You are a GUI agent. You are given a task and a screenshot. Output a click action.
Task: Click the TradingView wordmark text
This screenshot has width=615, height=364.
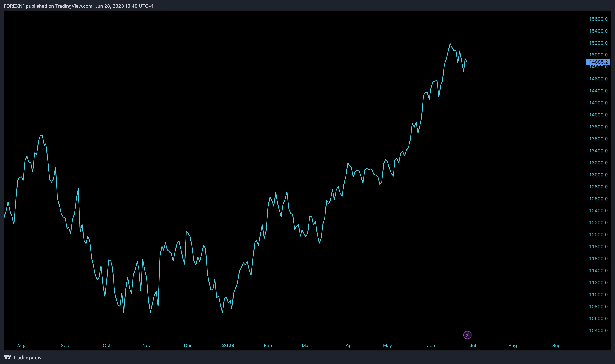27,357
